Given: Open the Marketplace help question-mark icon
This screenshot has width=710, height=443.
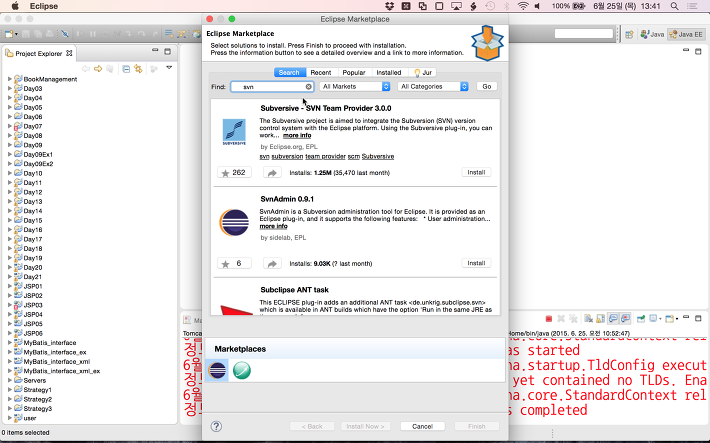Looking at the screenshot, I should tap(216, 426).
